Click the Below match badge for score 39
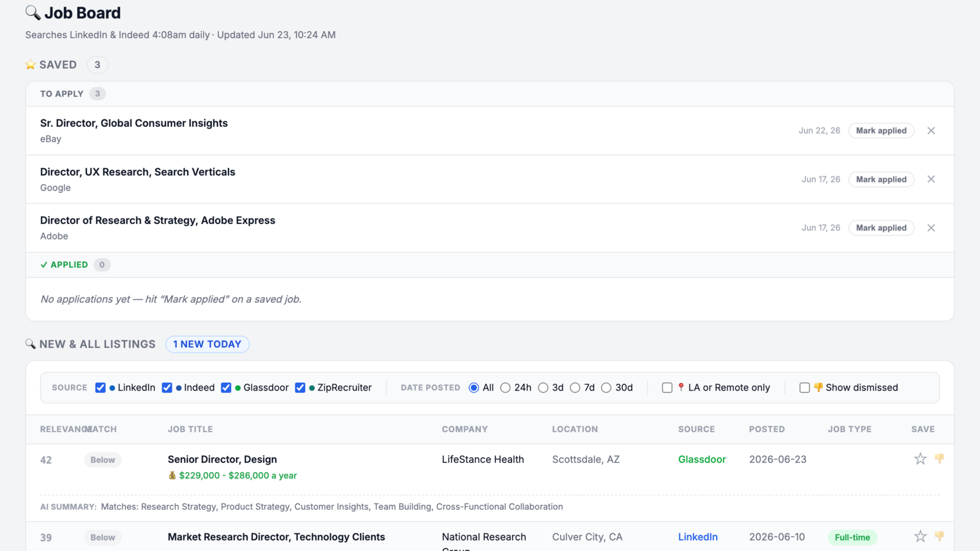 (103, 538)
